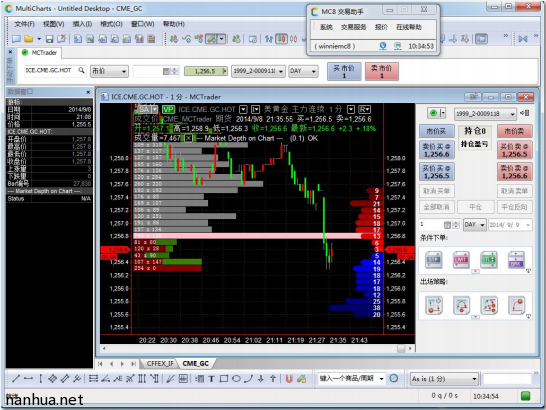Image resolution: width=546 pixels, height=410 pixels.
Task: Open the order type dropdown in the order bar
Action: pyautogui.click(x=109, y=71)
